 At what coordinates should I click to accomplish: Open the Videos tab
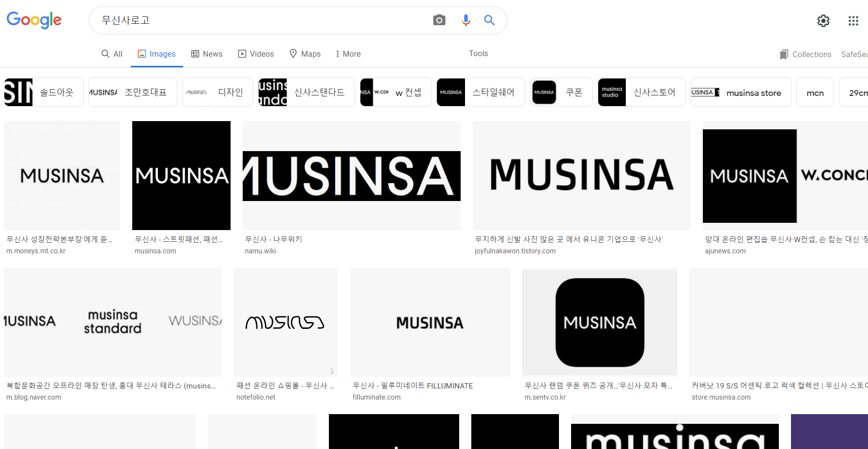tap(256, 54)
